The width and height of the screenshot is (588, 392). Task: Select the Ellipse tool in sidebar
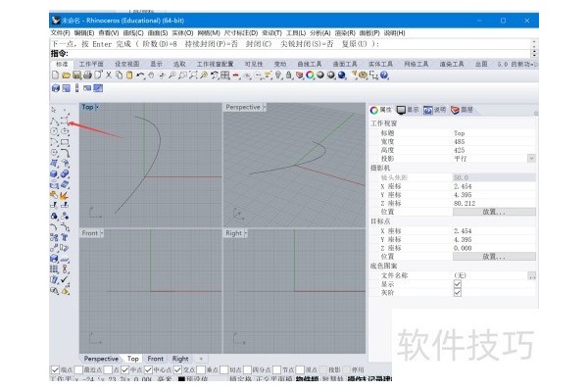pyautogui.click(x=65, y=131)
